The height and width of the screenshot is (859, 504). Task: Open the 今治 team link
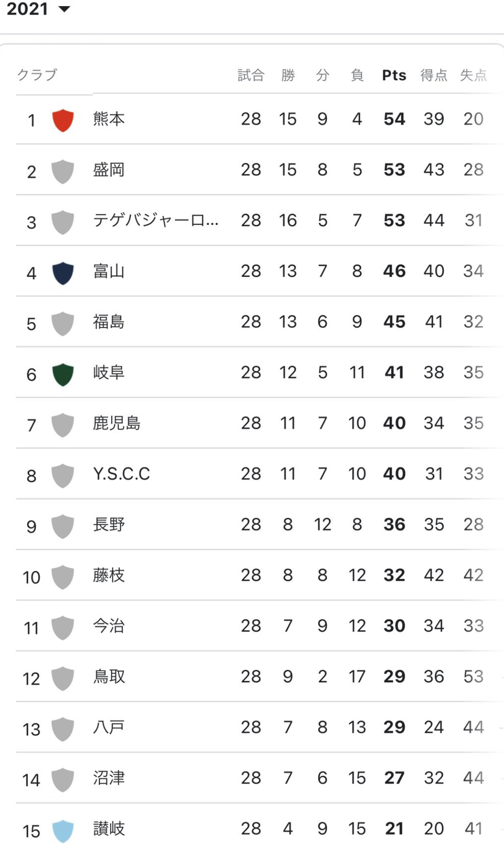click(x=109, y=626)
